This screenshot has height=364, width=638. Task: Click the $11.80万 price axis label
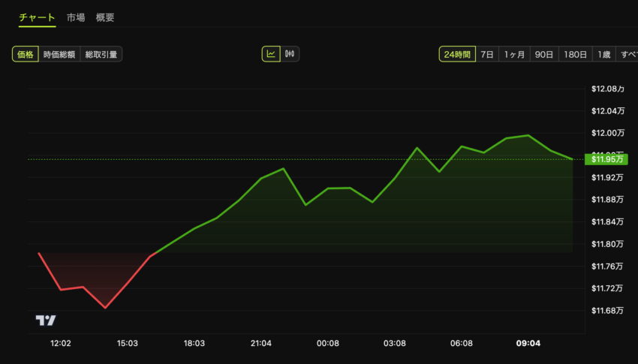[x=607, y=244]
